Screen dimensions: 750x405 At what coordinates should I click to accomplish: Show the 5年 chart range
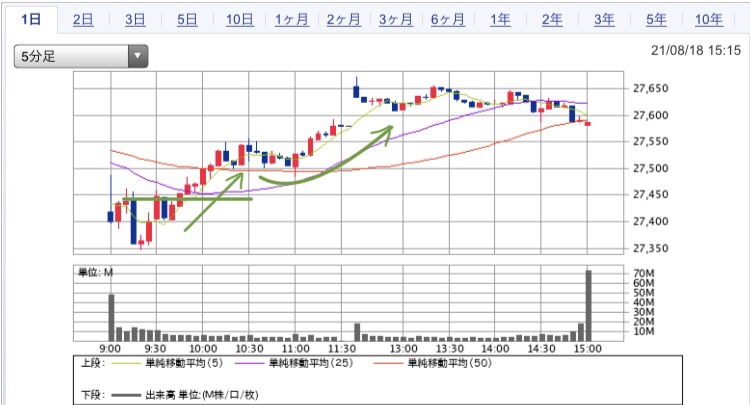pos(657,20)
